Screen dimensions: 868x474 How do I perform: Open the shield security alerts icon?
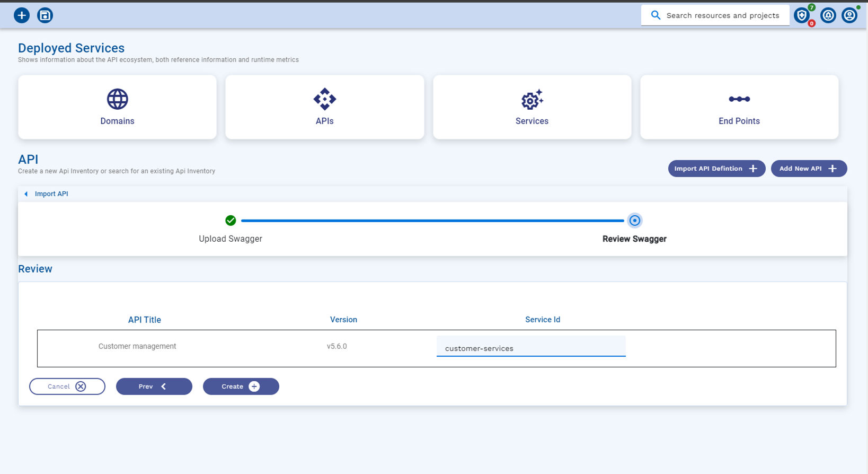pos(802,15)
